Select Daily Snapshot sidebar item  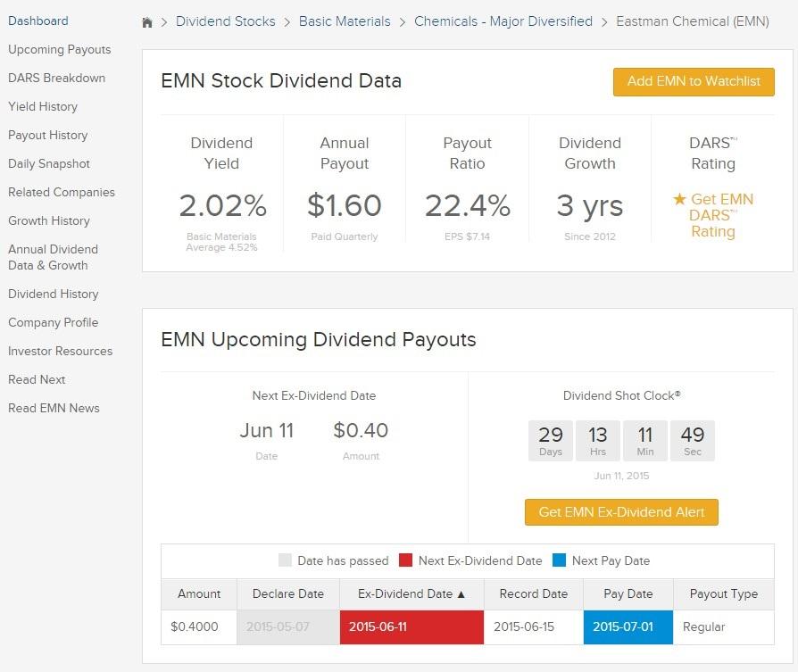49,163
